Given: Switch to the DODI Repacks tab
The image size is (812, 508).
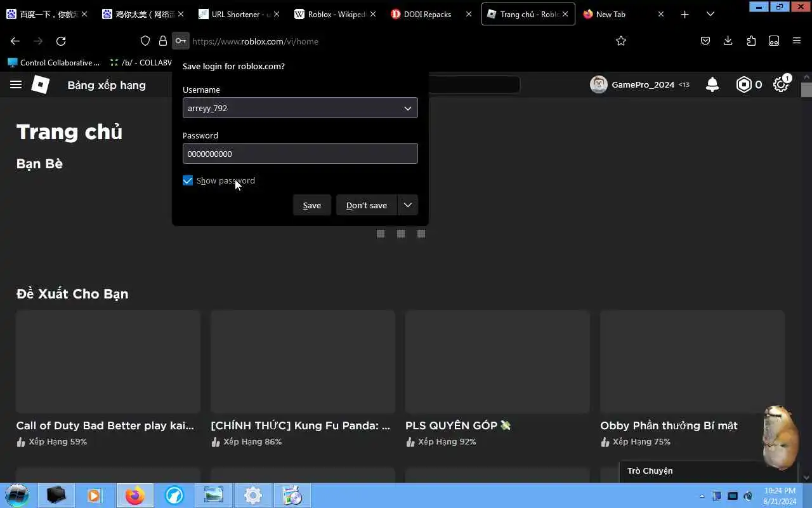Looking at the screenshot, I should (431, 14).
